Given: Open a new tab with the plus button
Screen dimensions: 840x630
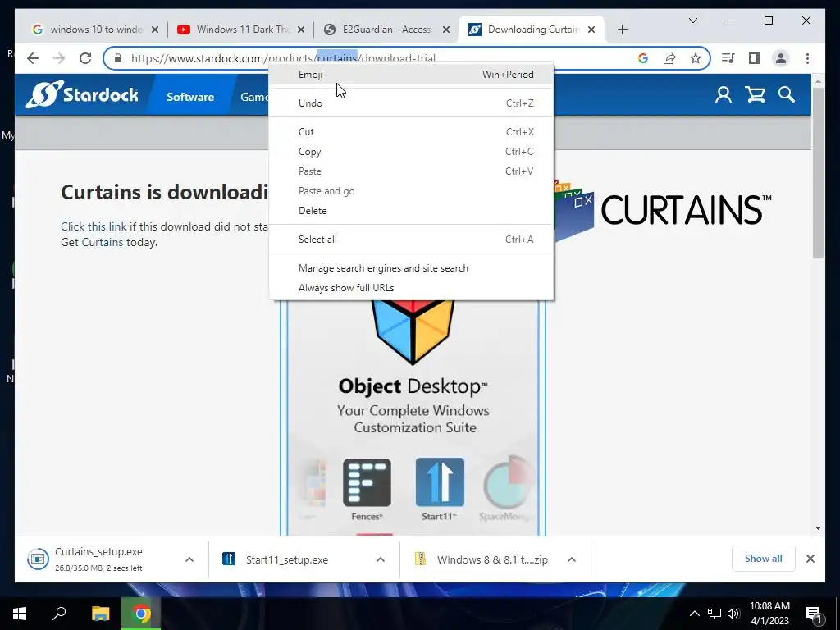Looking at the screenshot, I should [x=622, y=30].
